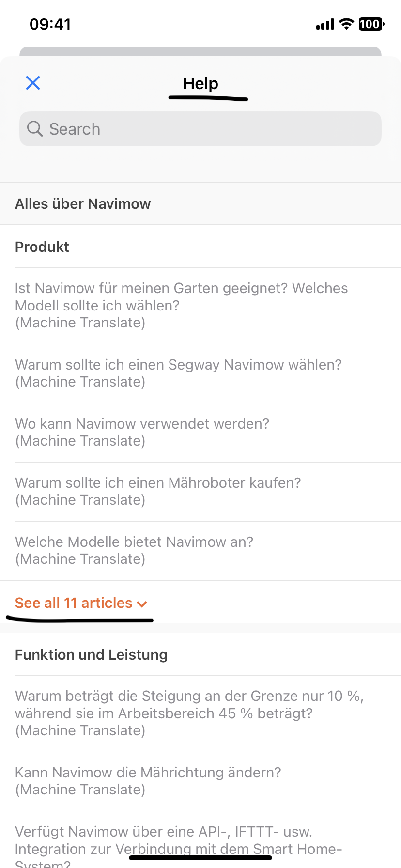
Task: Tap the Produkt section heading
Action: [42, 247]
